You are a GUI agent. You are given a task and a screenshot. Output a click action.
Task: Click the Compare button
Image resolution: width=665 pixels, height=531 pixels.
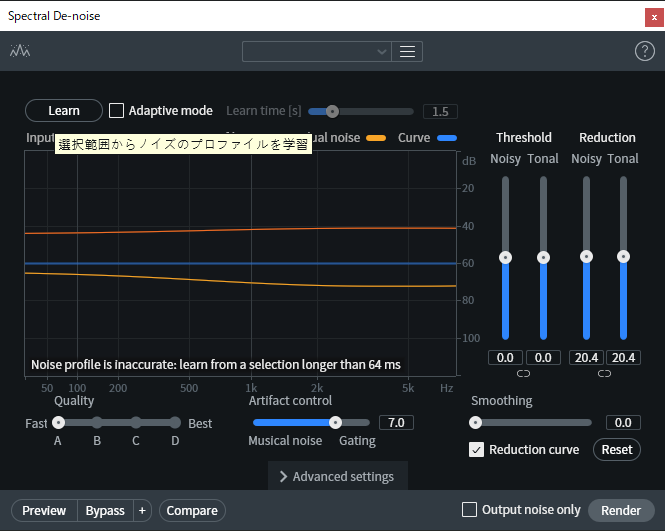[192, 511]
